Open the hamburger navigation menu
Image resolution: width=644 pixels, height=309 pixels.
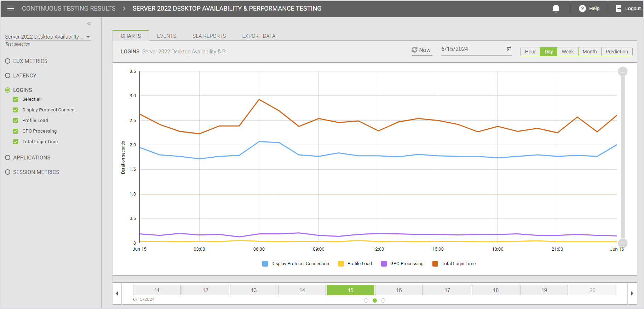11,8
